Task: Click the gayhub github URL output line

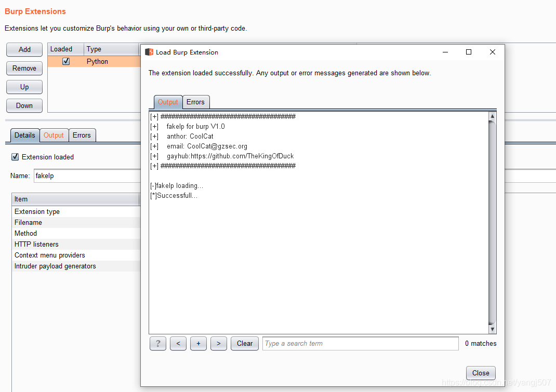Action: point(222,156)
